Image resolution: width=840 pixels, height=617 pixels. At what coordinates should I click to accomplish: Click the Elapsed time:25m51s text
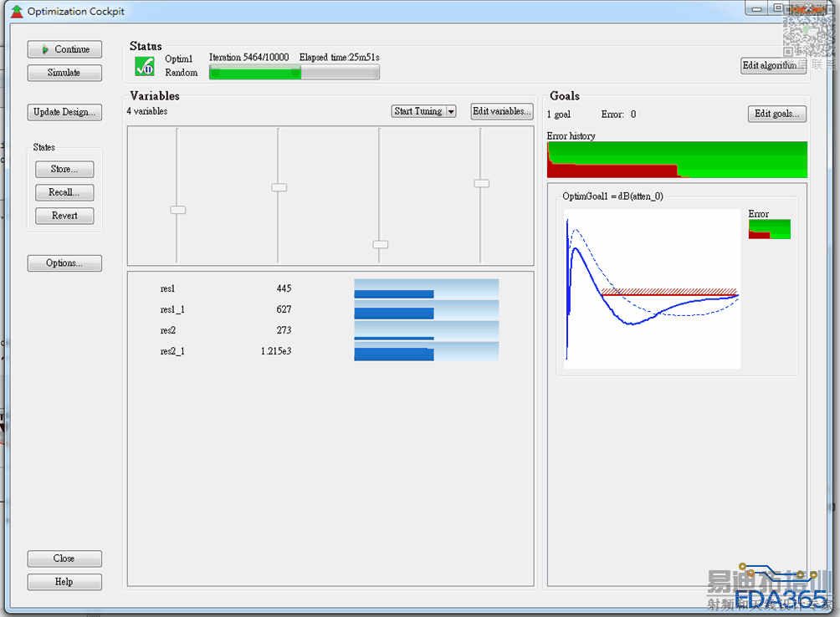pos(340,57)
